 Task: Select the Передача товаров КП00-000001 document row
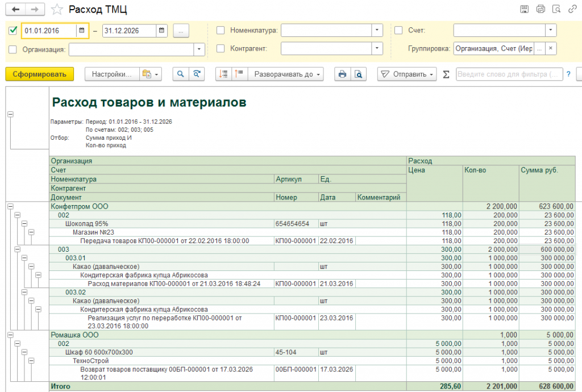(164, 241)
